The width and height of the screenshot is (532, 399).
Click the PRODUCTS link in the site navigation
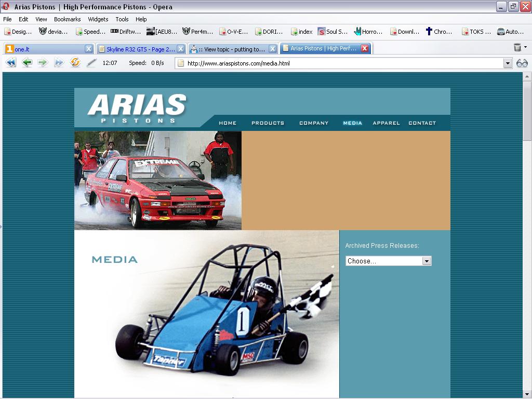(x=268, y=123)
